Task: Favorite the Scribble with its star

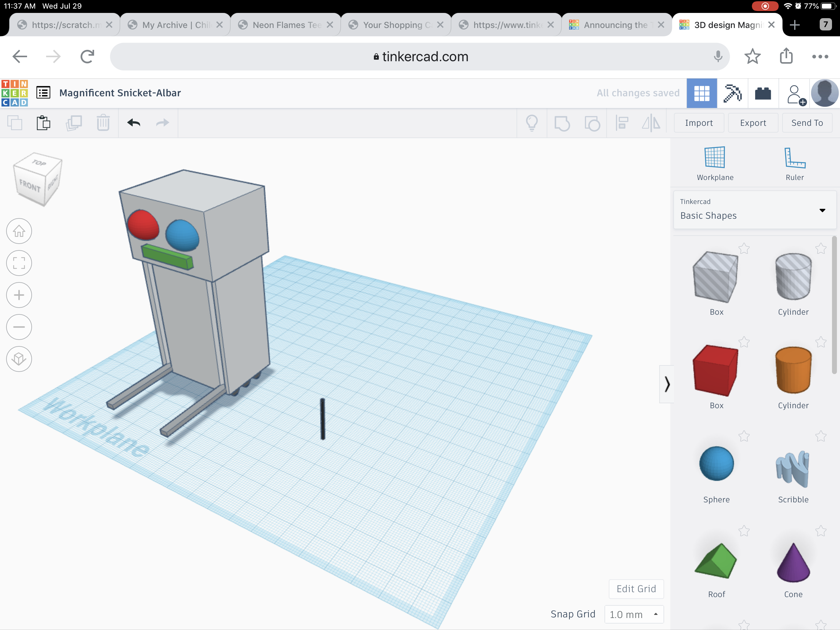Action: pos(821,436)
